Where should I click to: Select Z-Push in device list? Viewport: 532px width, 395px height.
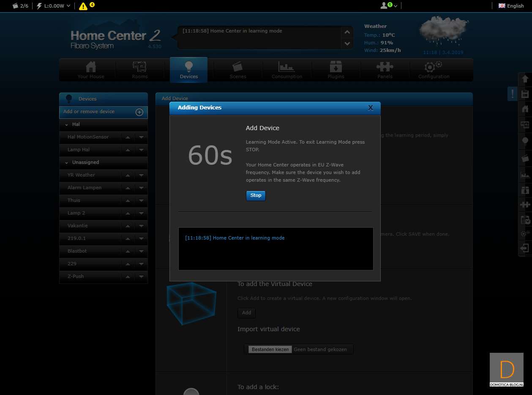[76, 276]
